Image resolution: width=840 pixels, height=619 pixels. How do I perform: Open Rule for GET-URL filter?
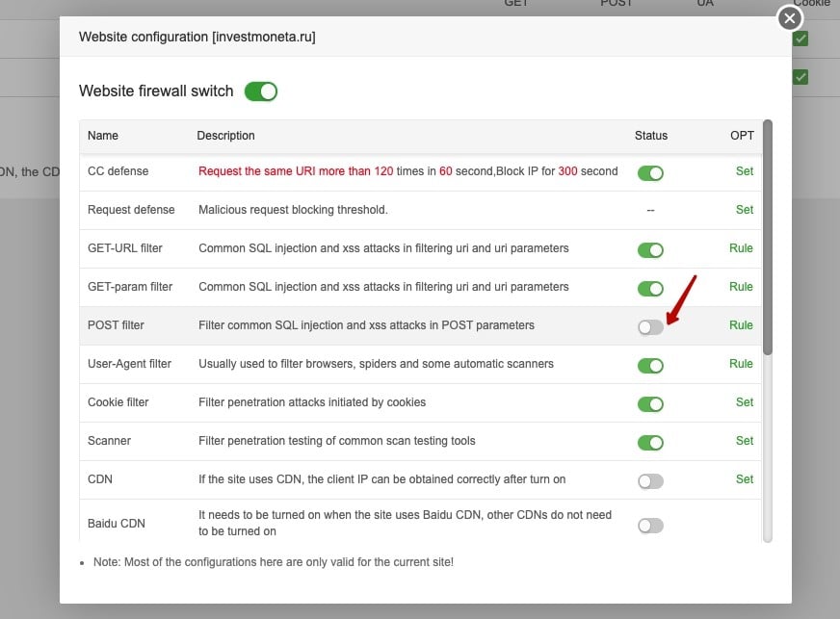tap(741, 248)
